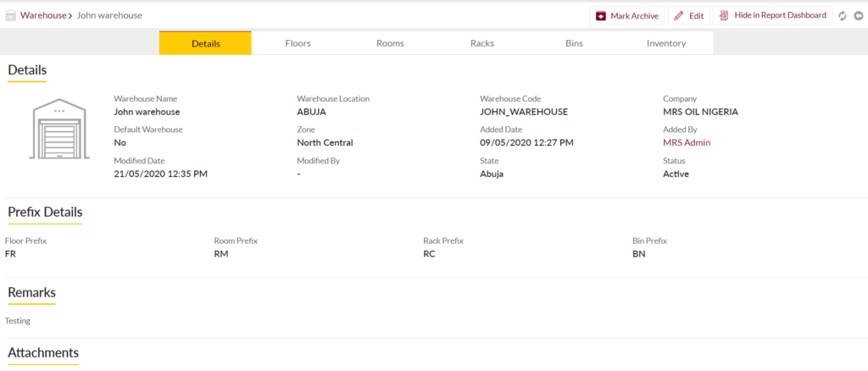Click the Mark Archive button
This screenshot has height=371, width=868.
(x=627, y=16)
